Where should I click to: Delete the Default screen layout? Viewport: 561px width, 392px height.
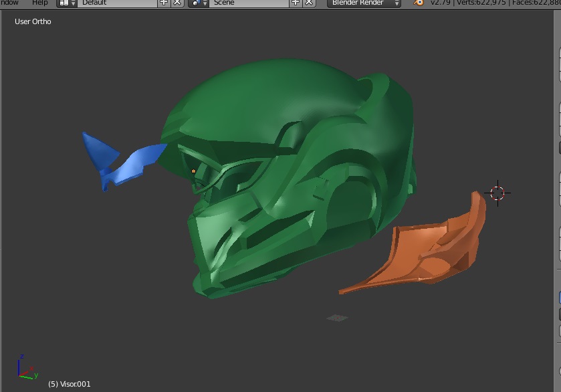(x=177, y=3)
